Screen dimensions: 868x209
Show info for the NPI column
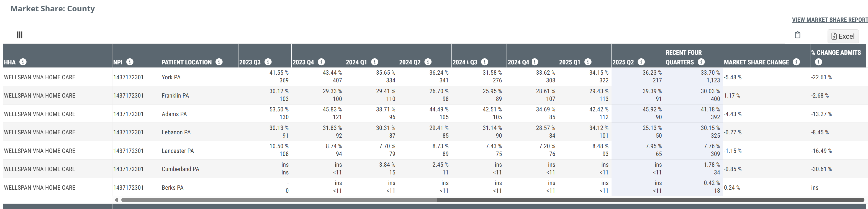130,62
